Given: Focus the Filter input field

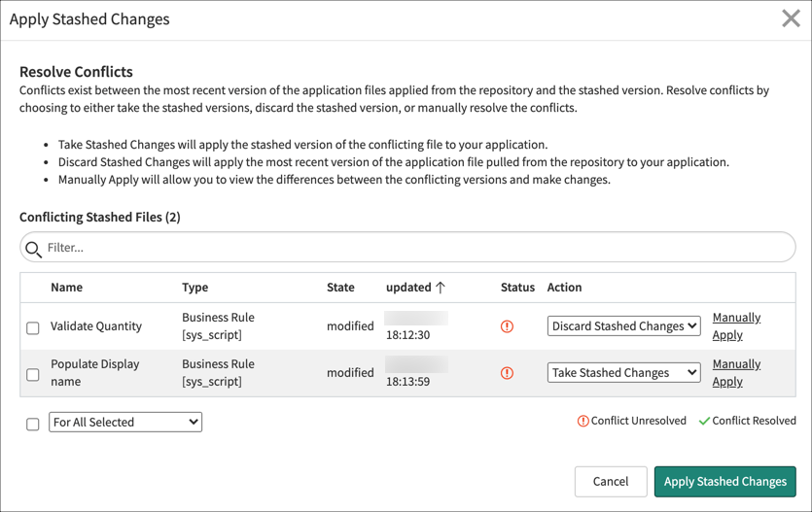Looking at the screenshot, I should tap(407, 247).
